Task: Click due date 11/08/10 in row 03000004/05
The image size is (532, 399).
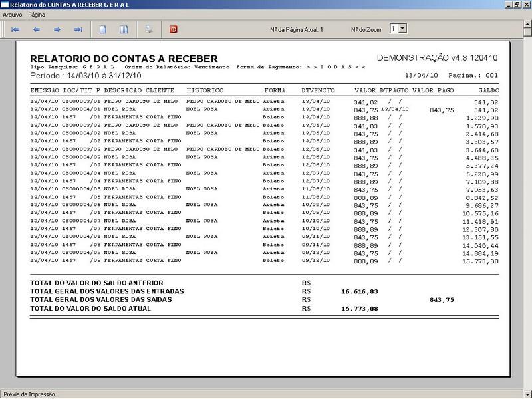Action: click(315, 189)
